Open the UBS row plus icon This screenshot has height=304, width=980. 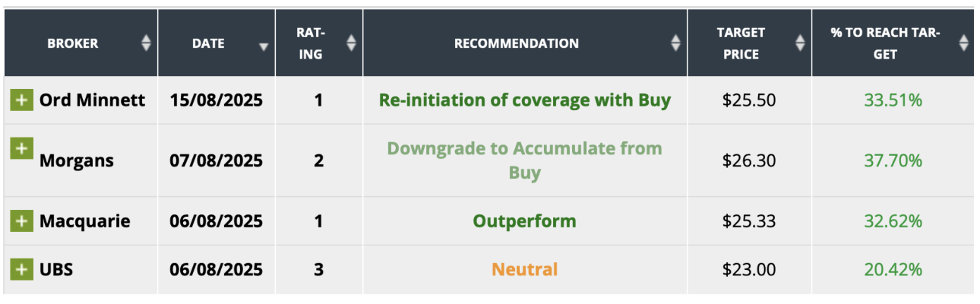22,269
